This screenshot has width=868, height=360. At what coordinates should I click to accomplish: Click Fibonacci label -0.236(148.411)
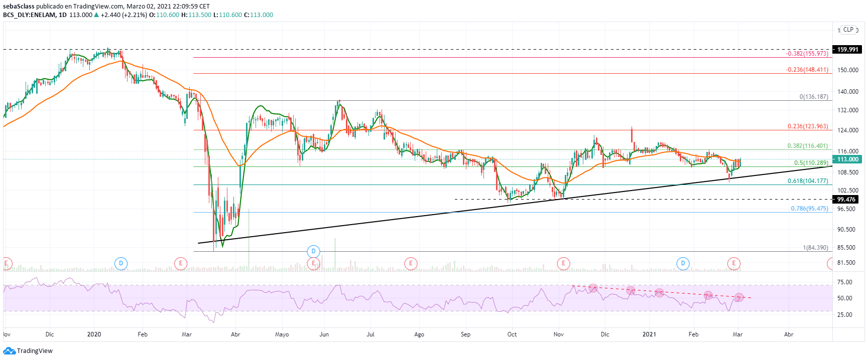tap(807, 70)
